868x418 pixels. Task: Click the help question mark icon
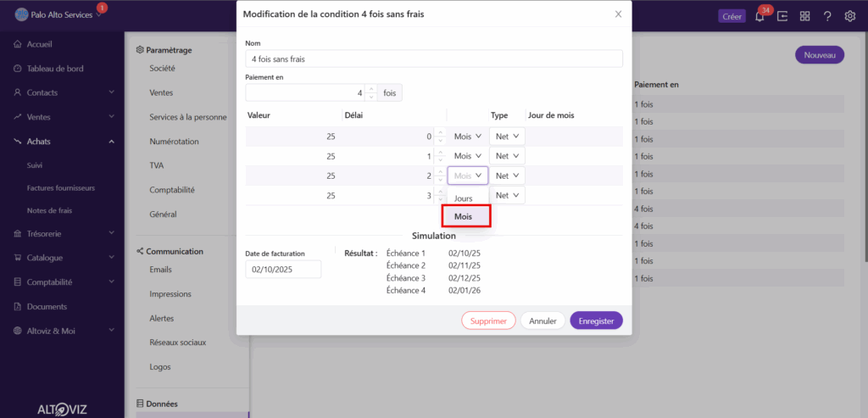827,16
